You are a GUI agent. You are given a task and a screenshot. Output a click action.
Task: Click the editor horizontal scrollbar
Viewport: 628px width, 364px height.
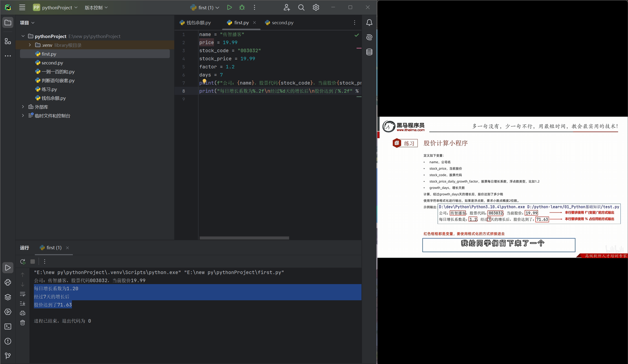click(244, 238)
